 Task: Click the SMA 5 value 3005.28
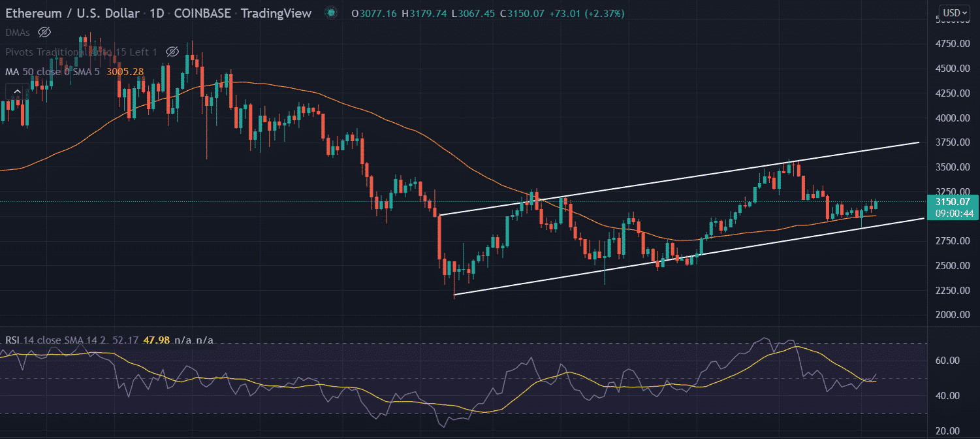click(125, 72)
